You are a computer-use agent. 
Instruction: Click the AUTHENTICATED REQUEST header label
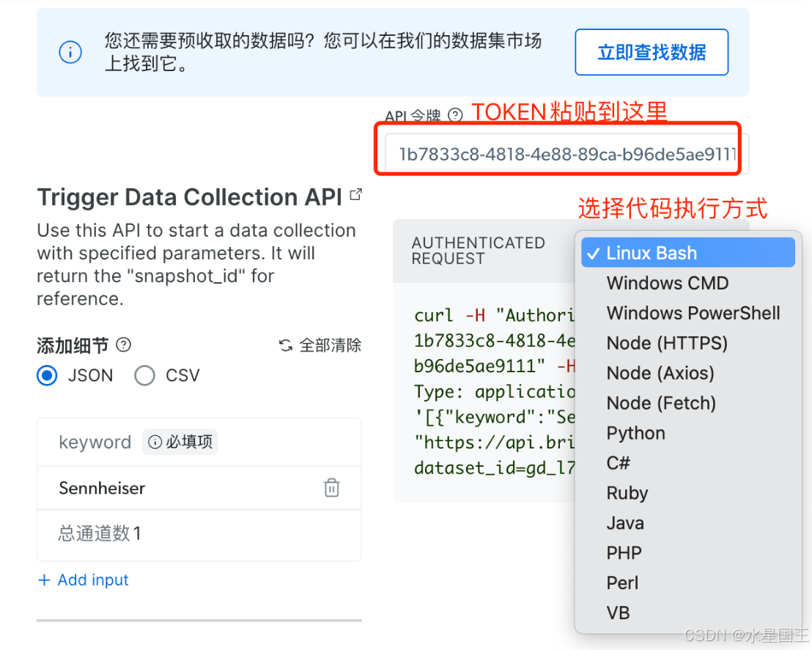click(478, 251)
